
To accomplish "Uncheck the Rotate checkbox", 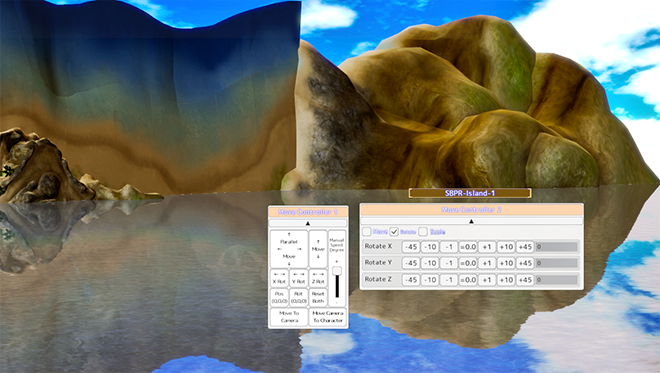I will coord(394,232).
